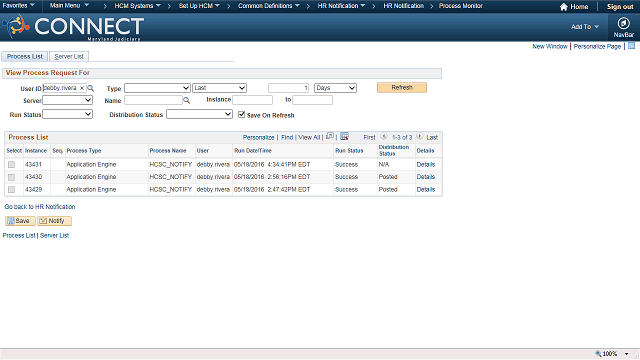The height and width of the screenshot is (360, 640).
Task: Open Details for instance 43431
Action: pos(426,164)
